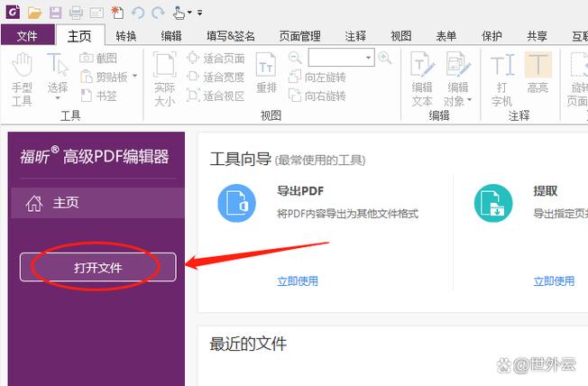Open touch mode dropdown arrow
The width and height of the screenshot is (588, 386).
pyautogui.click(x=189, y=13)
